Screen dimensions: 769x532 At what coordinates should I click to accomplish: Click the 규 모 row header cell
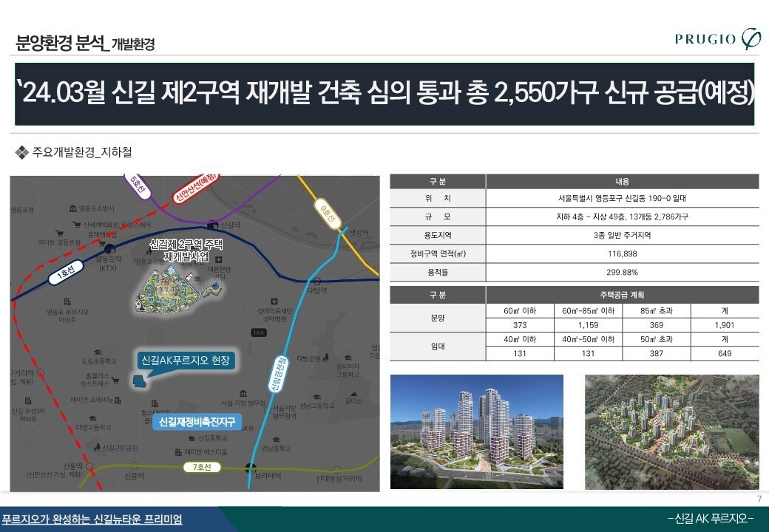point(438,216)
